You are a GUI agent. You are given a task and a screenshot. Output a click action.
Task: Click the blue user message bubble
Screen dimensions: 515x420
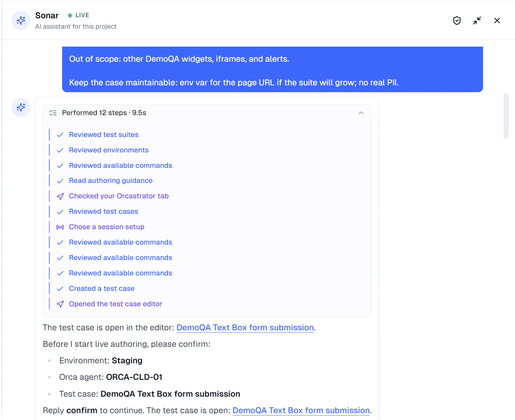272,69
